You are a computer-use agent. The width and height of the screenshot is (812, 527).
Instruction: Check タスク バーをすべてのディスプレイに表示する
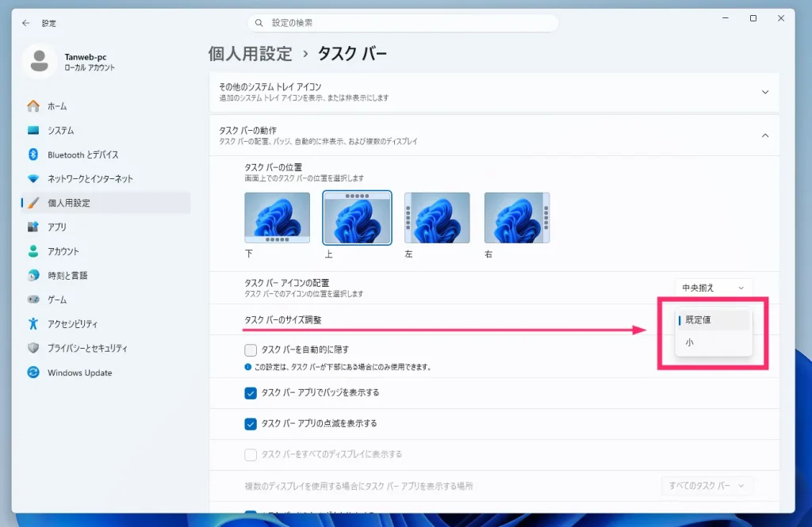(251, 455)
